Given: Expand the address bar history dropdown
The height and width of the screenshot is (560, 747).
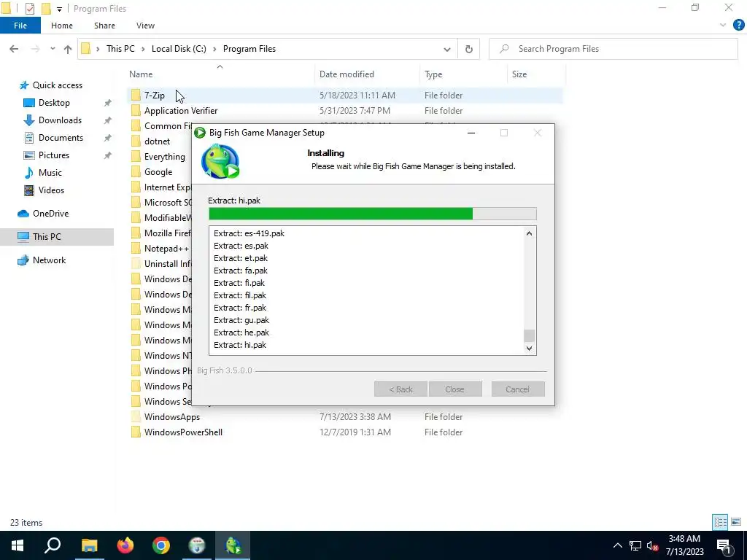Looking at the screenshot, I should (447, 49).
